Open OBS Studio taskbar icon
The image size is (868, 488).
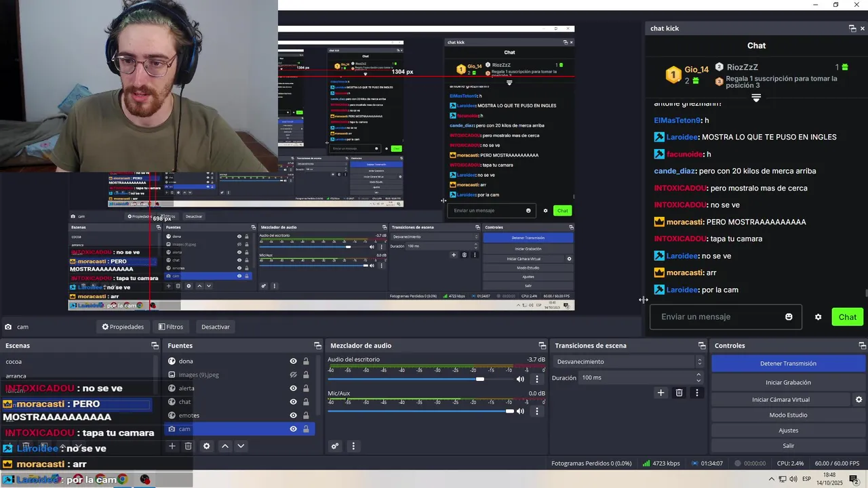point(145,479)
